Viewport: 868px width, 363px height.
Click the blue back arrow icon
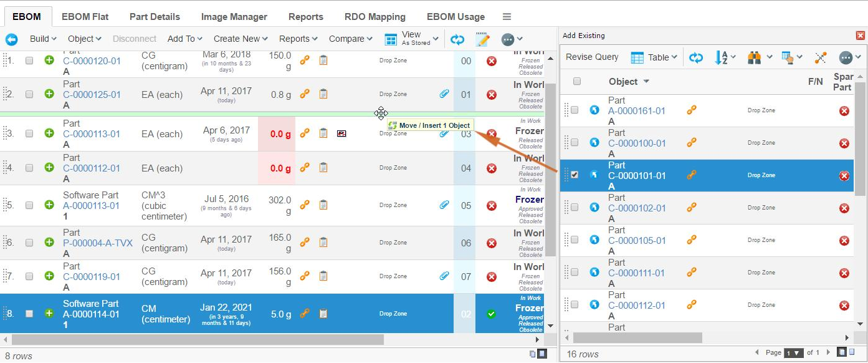pyautogui.click(x=12, y=39)
